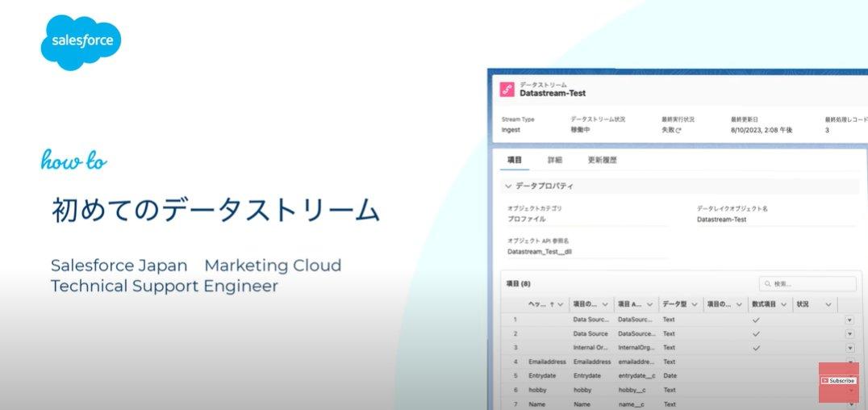868x410 pixels.
Task: Open the 項目 A... column chevron menu
Action: [x=649, y=305]
